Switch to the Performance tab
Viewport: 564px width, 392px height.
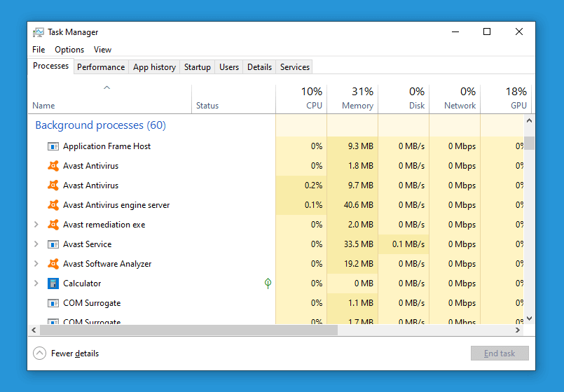pyautogui.click(x=101, y=67)
